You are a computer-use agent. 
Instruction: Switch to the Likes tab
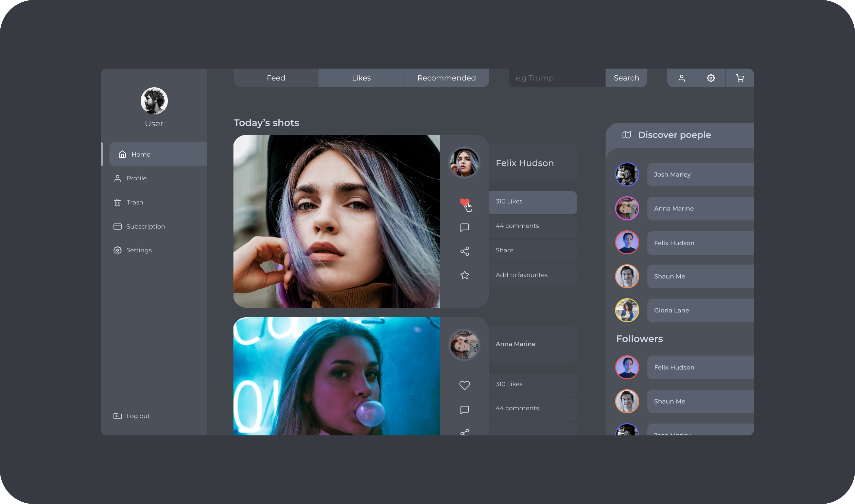361,78
